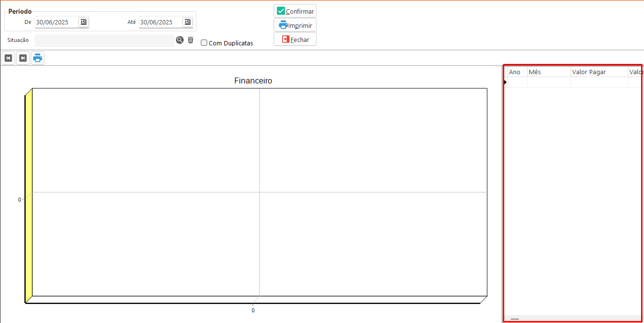The height and width of the screenshot is (323, 644).
Task: Go to the last chart page icon
Action: pyautogui.click(x=22, y=58)
